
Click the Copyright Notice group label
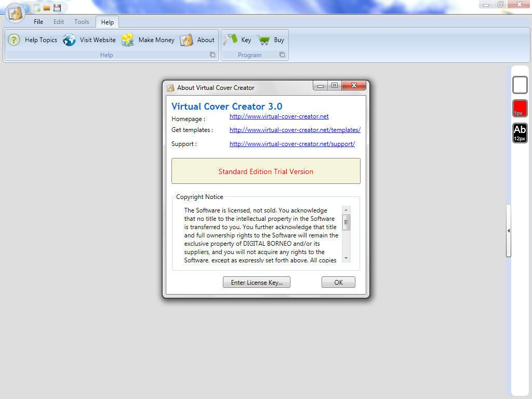tap(199, 197)
